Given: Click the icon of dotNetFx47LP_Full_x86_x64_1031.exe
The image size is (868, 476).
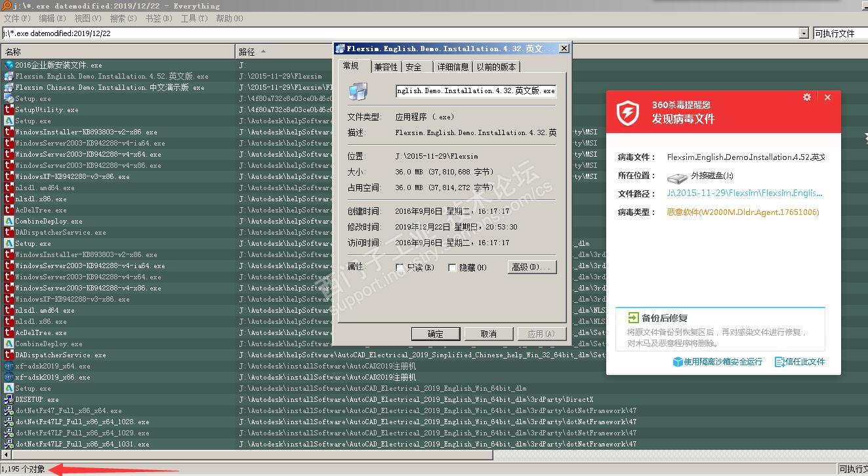Looking at the screenshot, I should coord(9,444).
